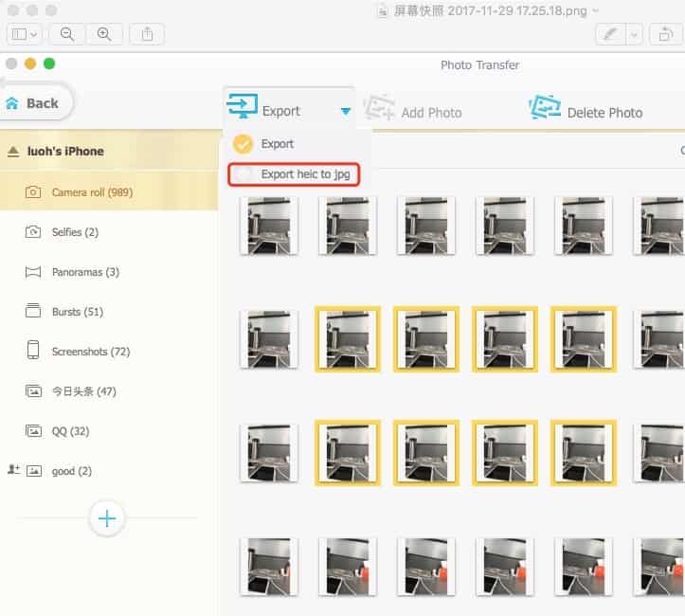The width and height of the screenshot is (685, 616).
Task: Click Preview rotate icon
Action: (666, 34)
